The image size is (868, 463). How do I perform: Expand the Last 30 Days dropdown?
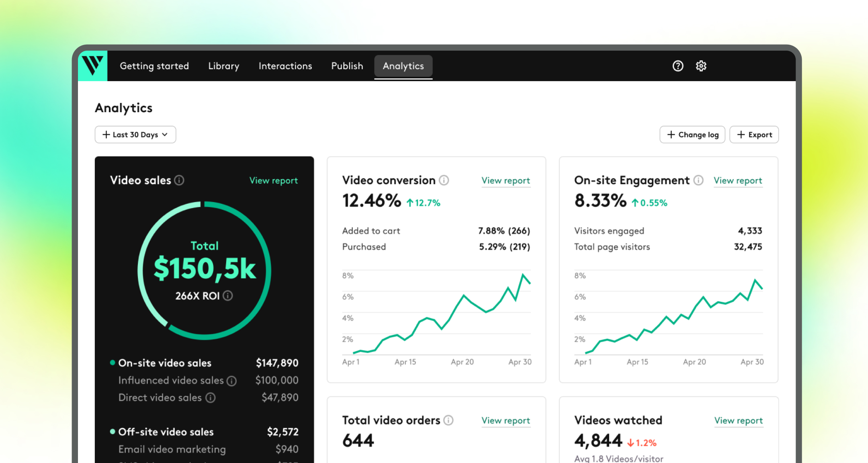pyautogui.click(x=135, y=135)
